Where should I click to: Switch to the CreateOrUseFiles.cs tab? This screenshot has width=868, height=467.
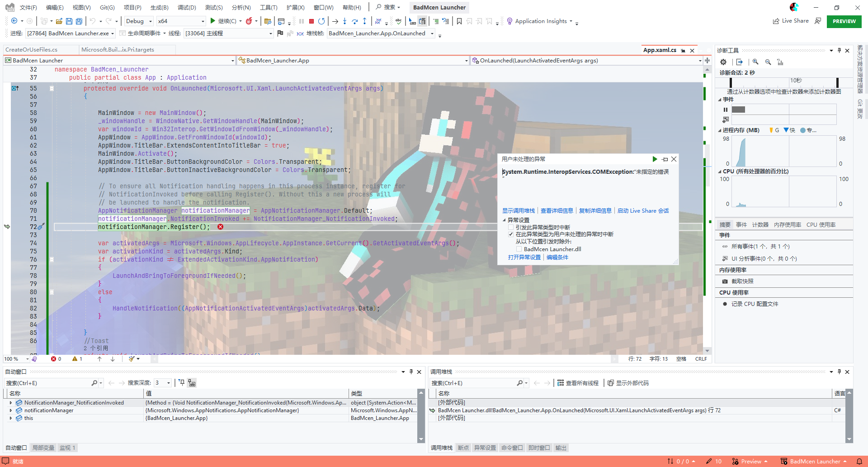(32, 50)
